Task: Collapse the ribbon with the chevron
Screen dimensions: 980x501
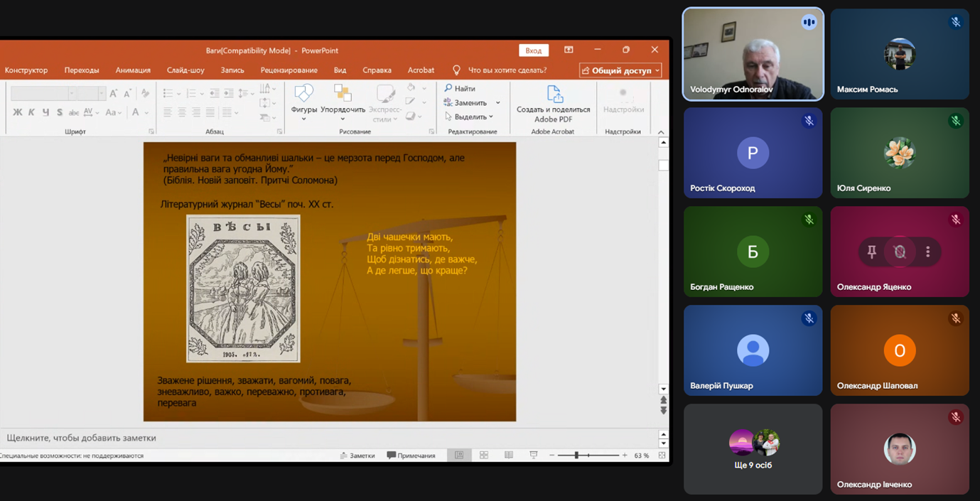Action: [661, 132]
